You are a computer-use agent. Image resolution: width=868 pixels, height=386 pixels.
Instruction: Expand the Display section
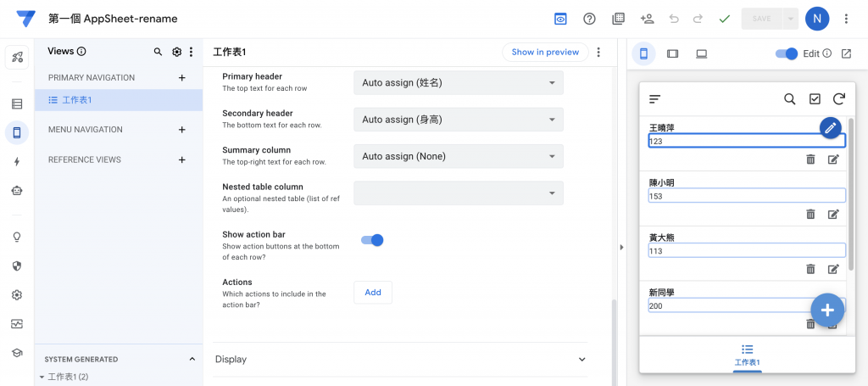click(400, 359)
